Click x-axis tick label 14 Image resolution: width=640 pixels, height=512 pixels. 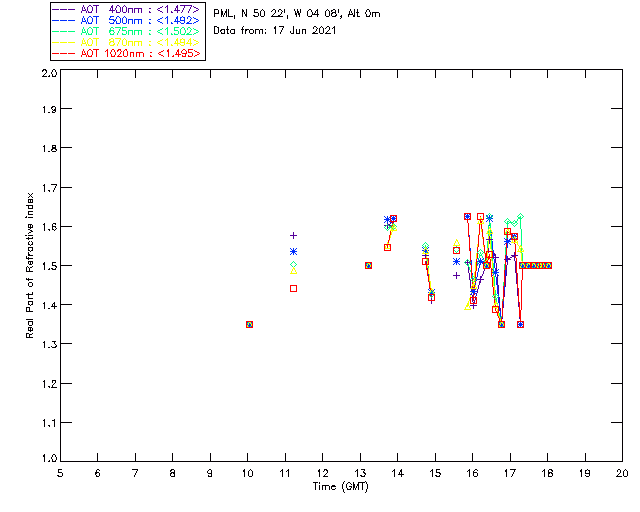pos(398,473)
